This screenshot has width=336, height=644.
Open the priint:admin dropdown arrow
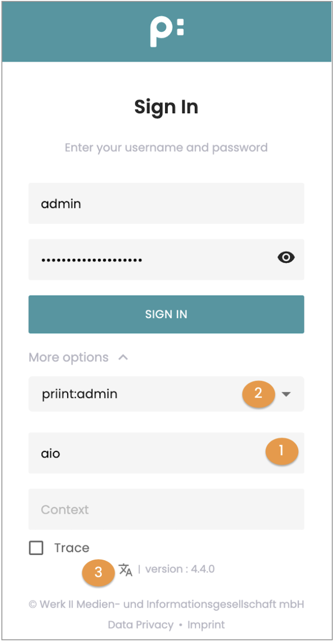coord(286,394)
